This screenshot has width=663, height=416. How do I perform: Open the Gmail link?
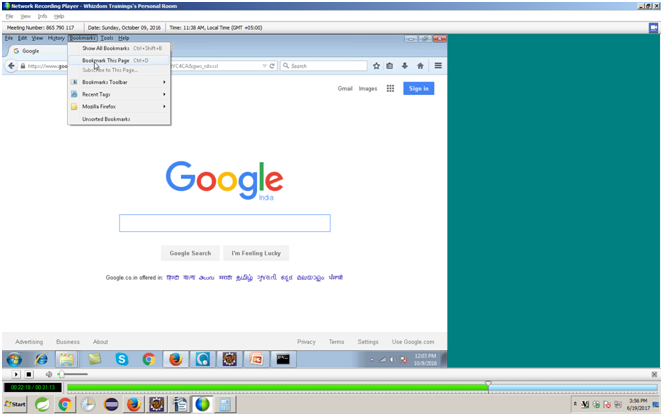click(x=345, y=88)
